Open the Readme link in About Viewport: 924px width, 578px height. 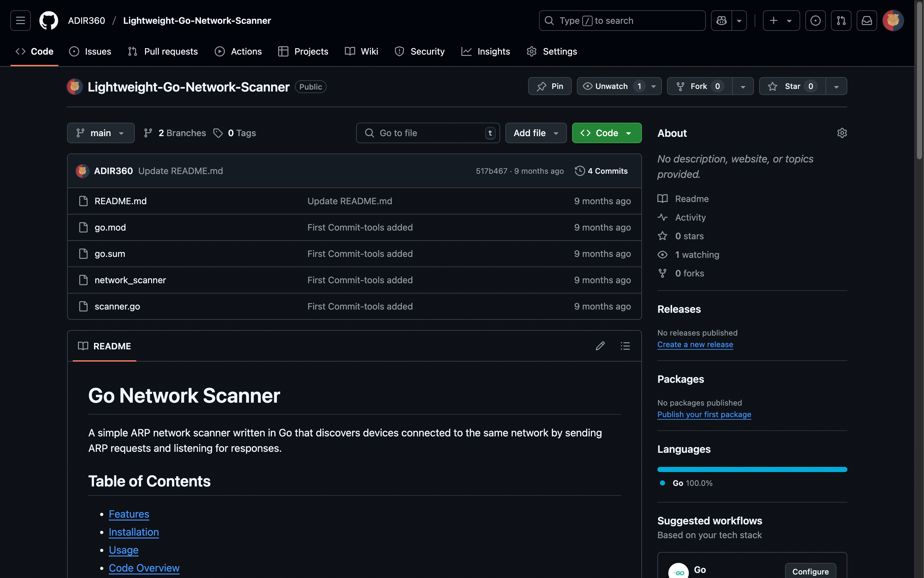point(683,199)
